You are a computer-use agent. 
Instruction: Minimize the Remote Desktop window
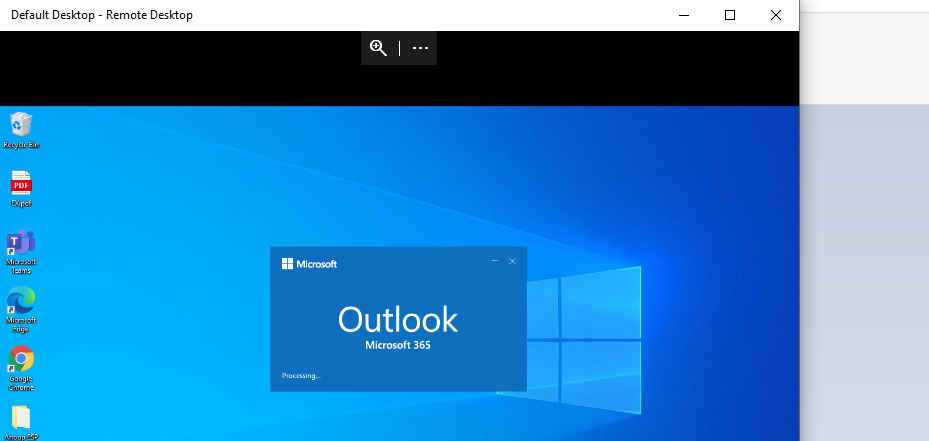coord(684,15)
